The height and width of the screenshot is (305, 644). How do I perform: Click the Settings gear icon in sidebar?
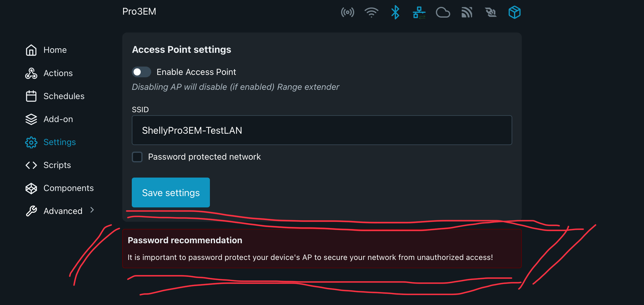31,142
